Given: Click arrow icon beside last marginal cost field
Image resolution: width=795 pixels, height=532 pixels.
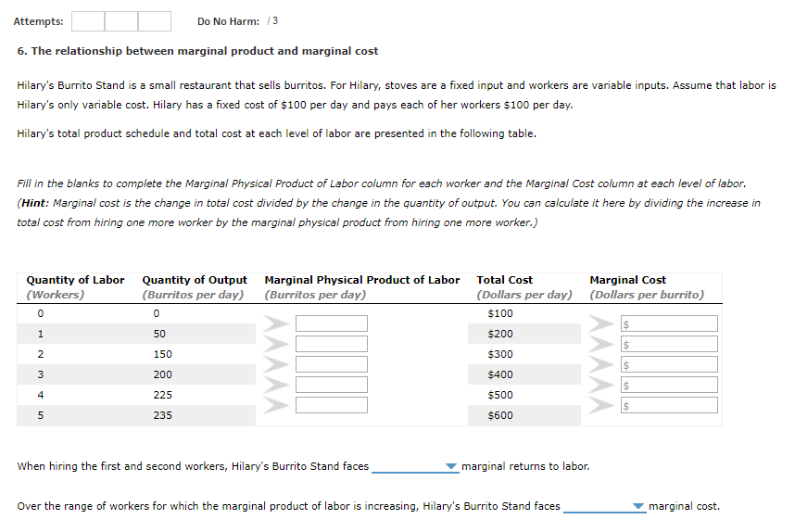Looking at the screenshot, I should [600, 405].
